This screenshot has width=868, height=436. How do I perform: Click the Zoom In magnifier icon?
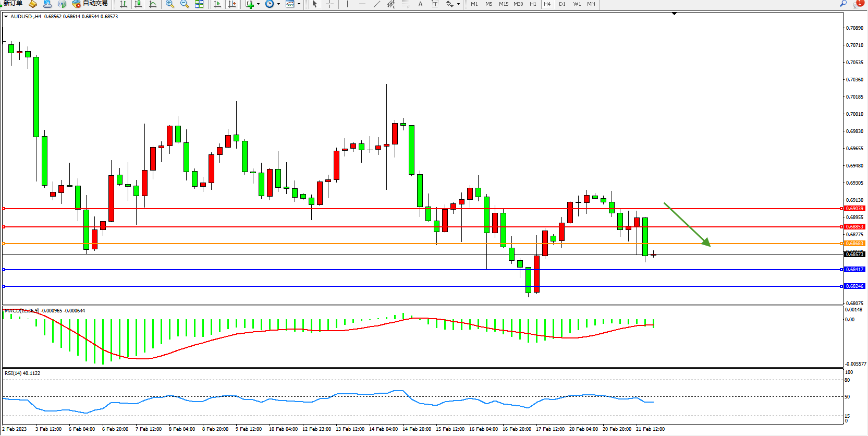(170, 4)
